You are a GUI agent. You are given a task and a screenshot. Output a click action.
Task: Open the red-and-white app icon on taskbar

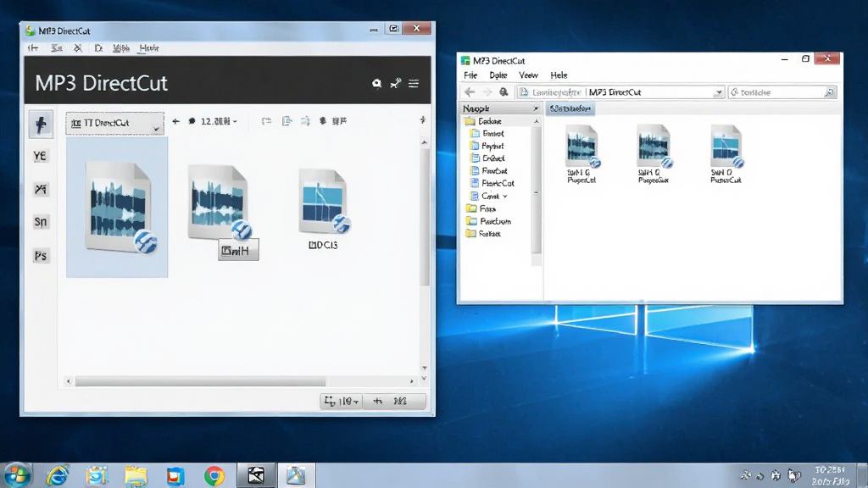pos(175,476)
